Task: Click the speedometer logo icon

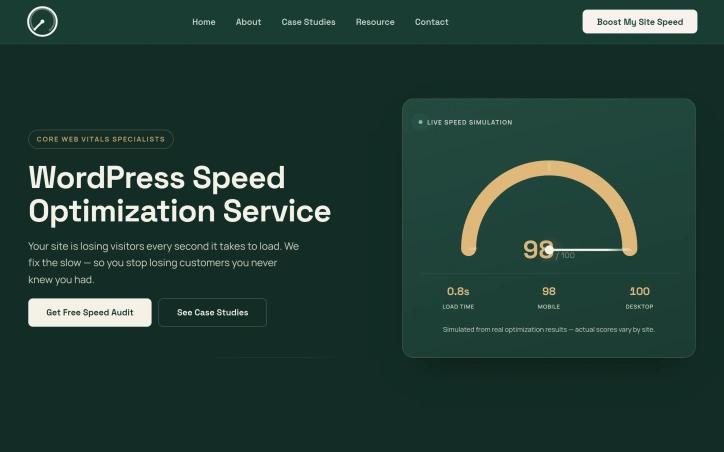Action: click(x=42, y=22)
